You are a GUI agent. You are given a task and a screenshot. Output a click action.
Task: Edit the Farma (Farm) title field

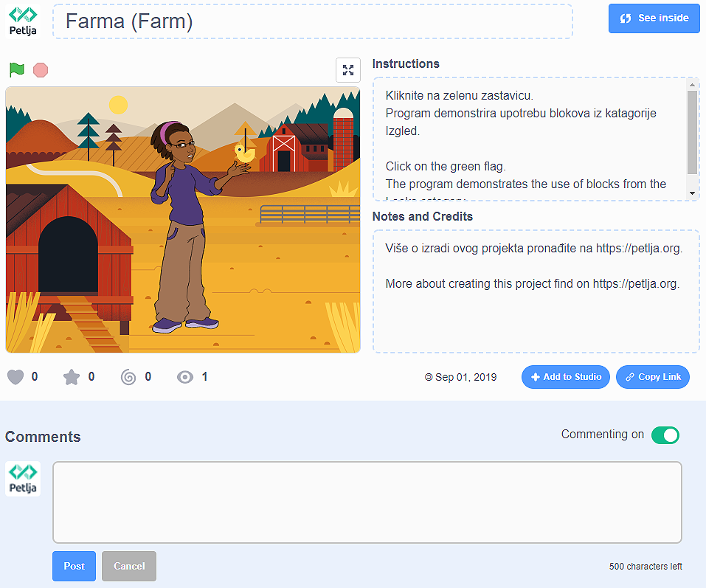click(x=317, y=21)
